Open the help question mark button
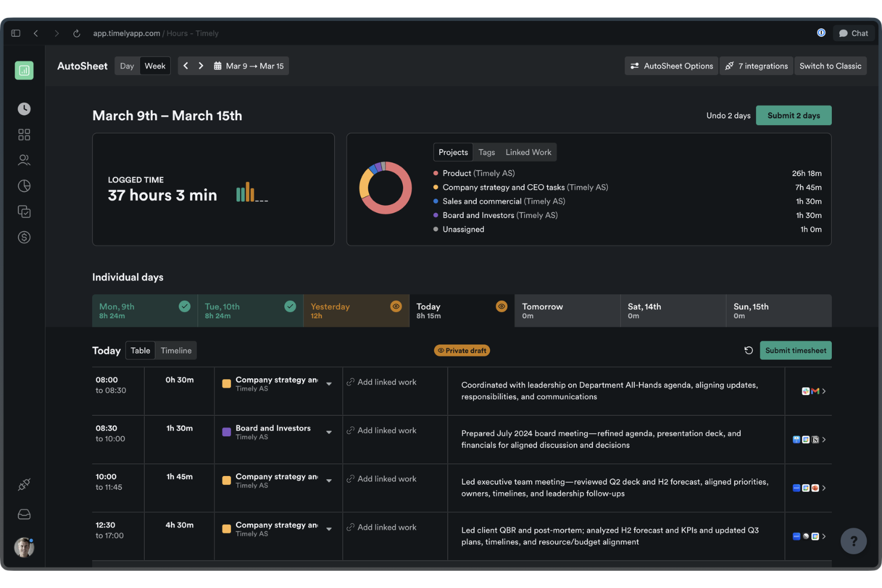The image size is (882, 588). (x=853, y=541)
